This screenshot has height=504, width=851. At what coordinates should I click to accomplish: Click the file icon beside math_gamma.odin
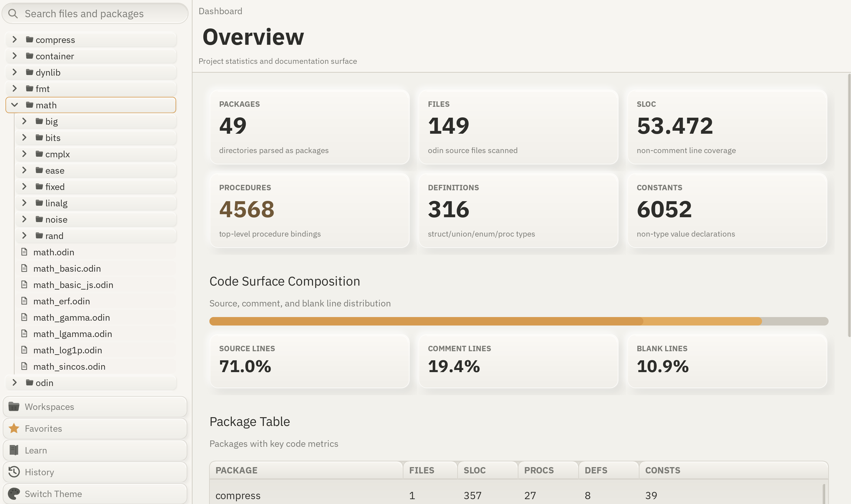click(24, 317)
